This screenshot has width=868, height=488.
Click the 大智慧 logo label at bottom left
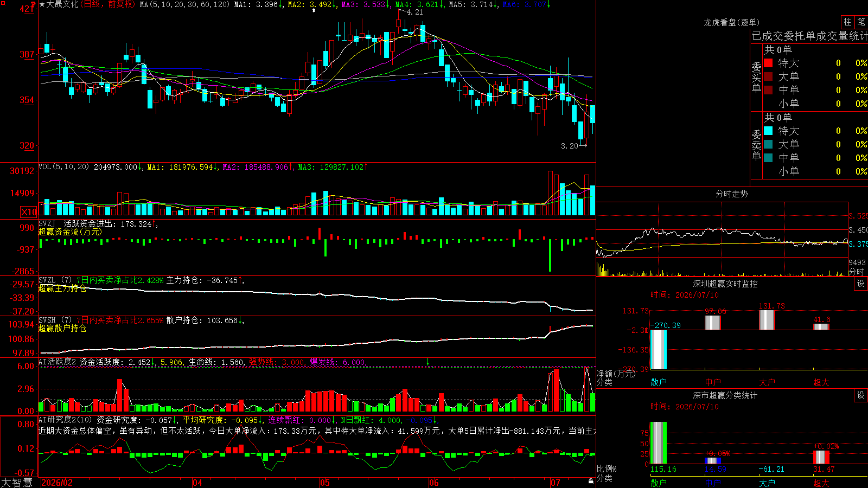tap(17, 483)
